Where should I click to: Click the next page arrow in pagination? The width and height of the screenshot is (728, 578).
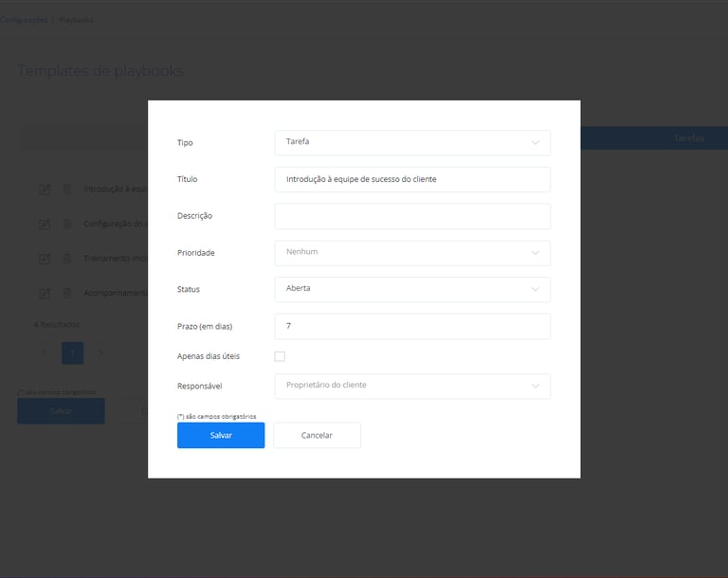(100, 352)
